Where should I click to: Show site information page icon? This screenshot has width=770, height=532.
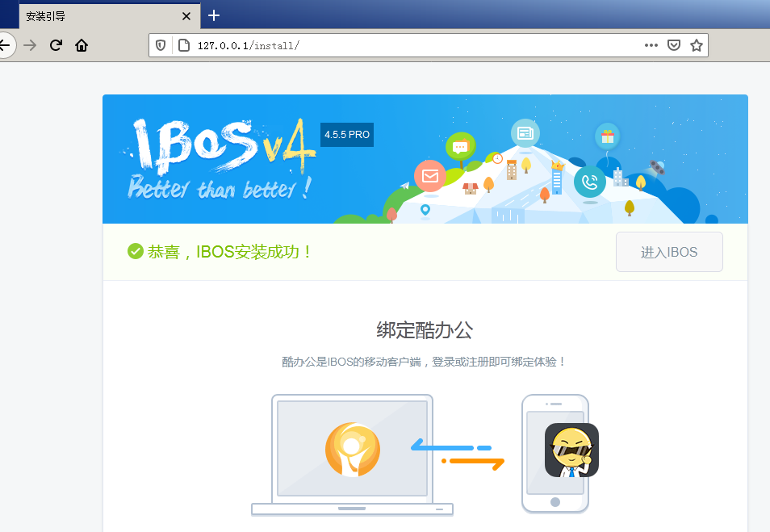pos(184,45)
